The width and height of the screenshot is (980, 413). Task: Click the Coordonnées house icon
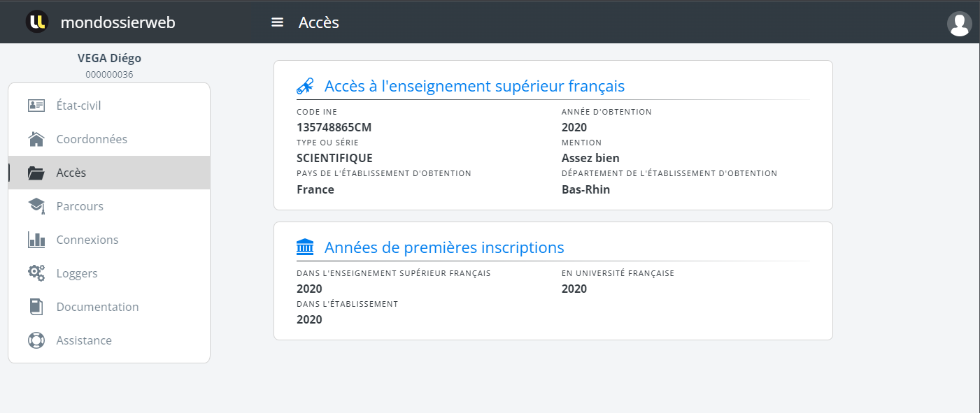tap(36, 139)
